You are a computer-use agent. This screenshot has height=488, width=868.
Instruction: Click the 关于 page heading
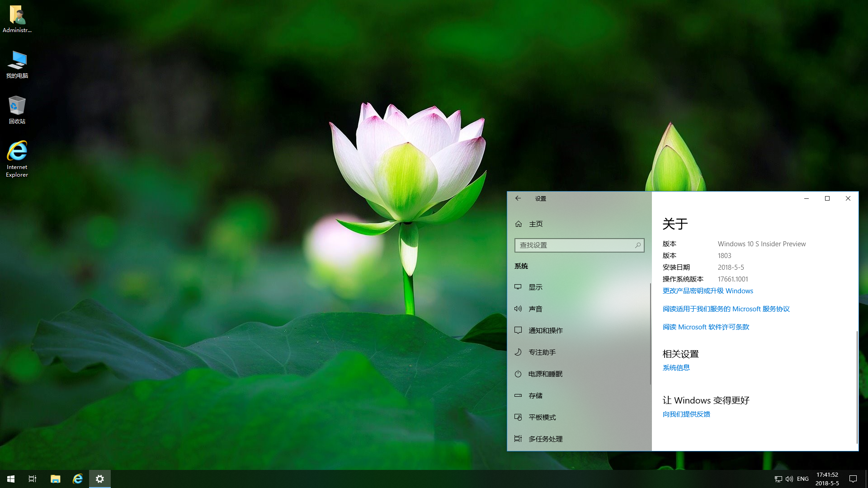click(675, 224)
